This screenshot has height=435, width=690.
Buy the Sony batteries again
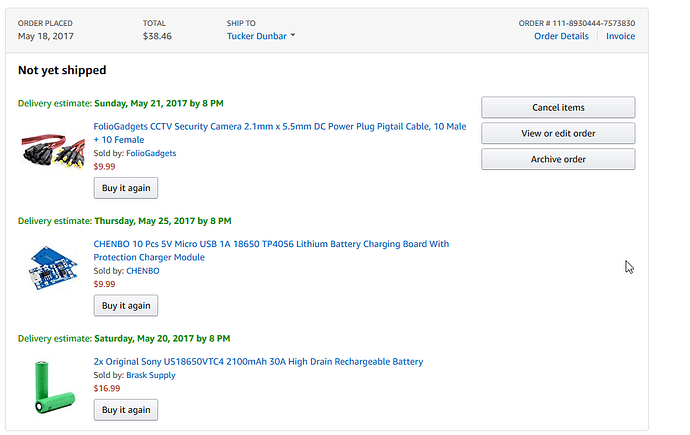126,410
